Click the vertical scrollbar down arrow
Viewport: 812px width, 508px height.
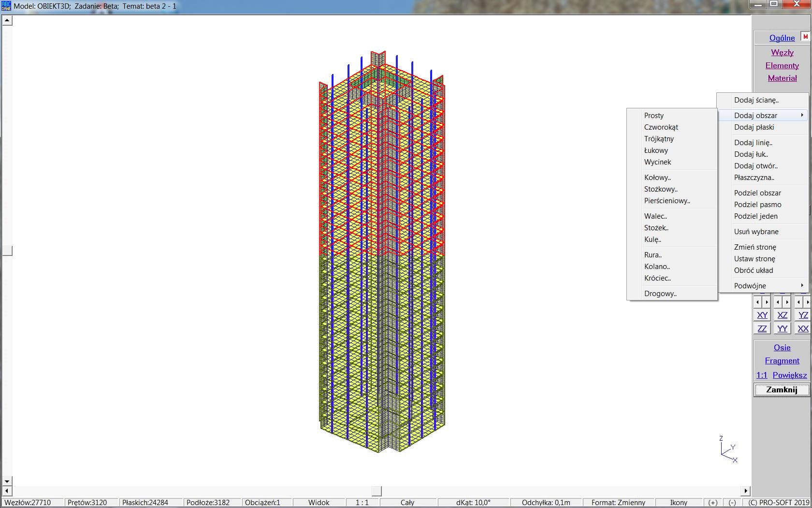(7, 481)
